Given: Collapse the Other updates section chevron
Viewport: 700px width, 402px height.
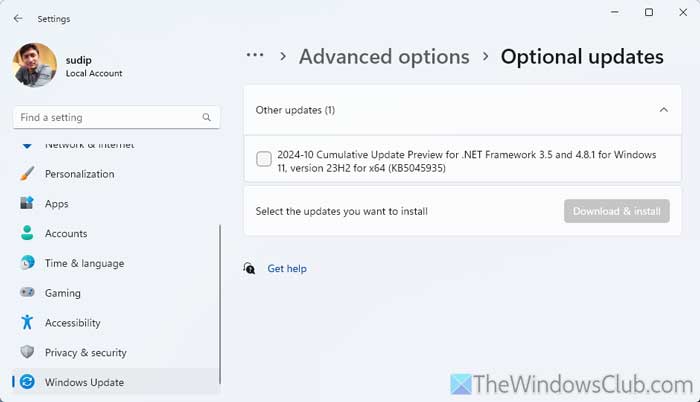Looking at the screenshot, I should [664, 110].
